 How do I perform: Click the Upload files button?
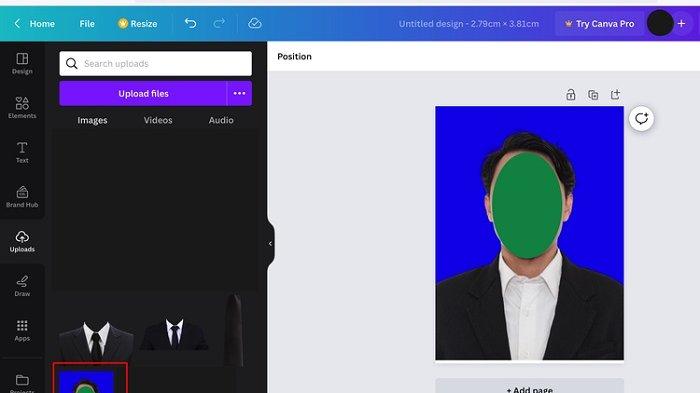pos(143,93)
